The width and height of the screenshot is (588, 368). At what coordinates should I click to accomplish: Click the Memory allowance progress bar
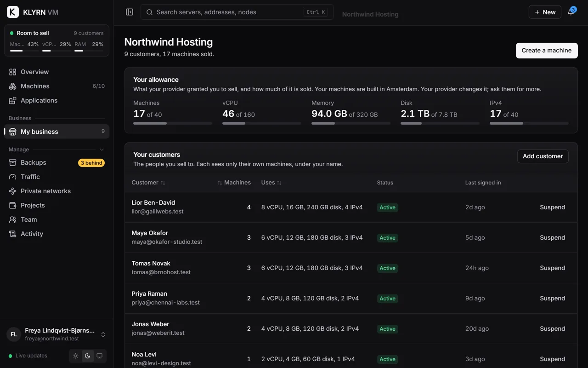tap(351, 123)
